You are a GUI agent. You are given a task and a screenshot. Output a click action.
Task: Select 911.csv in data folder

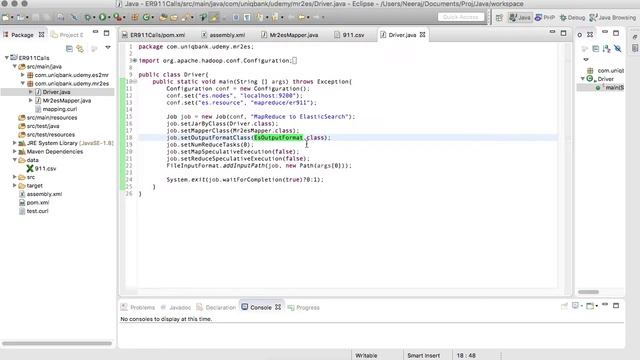tap(41, 168)
